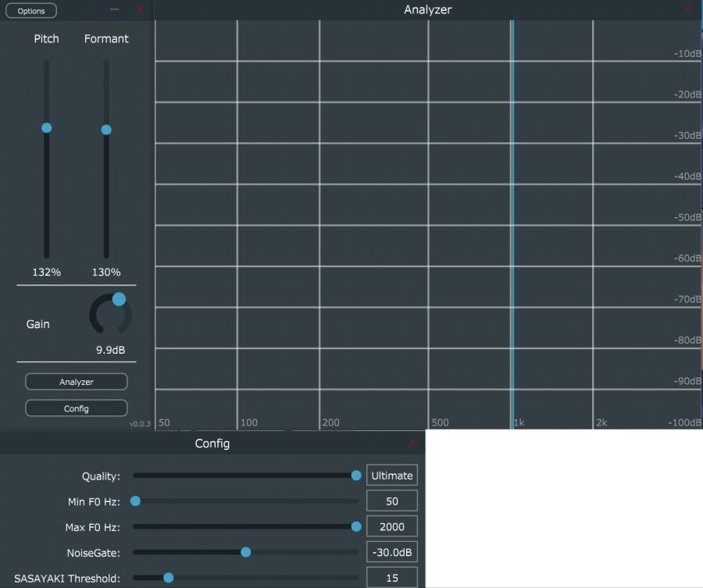Click the NoiseGate slider handle
The image size is (703, 588).
click(246, 552)
